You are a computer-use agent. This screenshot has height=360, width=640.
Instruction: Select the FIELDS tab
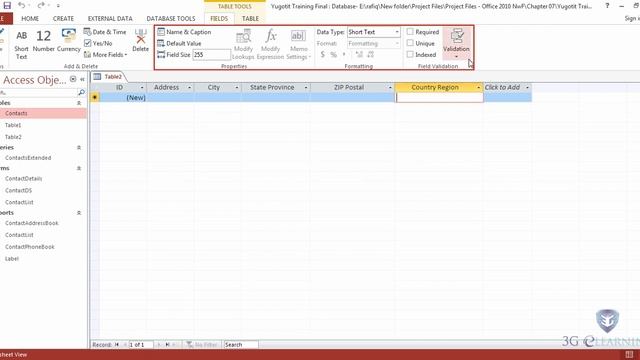(219, 19)
